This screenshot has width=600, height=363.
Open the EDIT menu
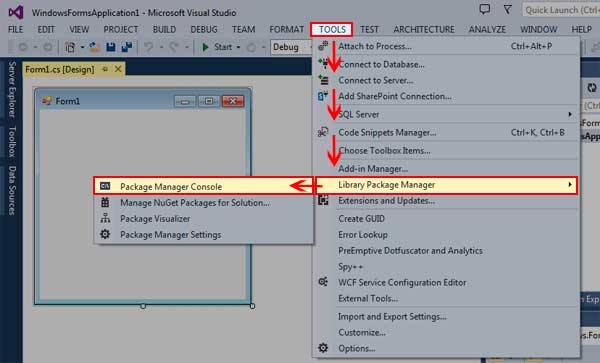coord(46,29)
